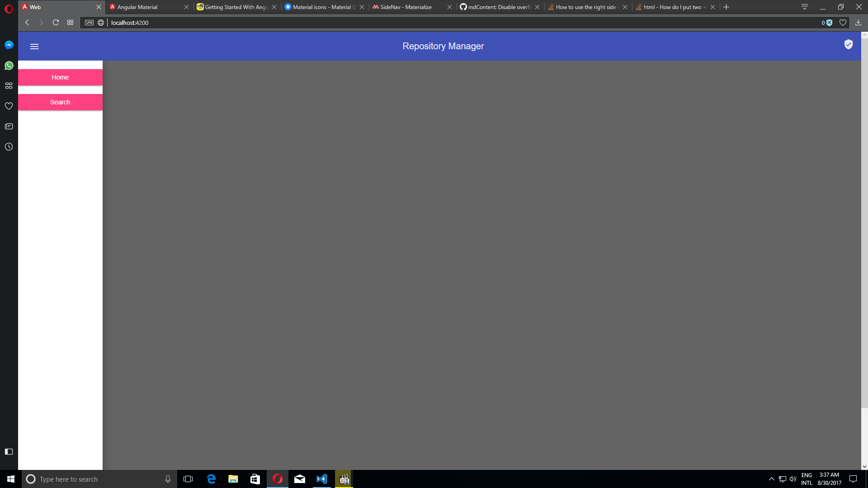Click the apps grid icon in Opera sidebar
The image size is (868, 488).
click(9, 85)
